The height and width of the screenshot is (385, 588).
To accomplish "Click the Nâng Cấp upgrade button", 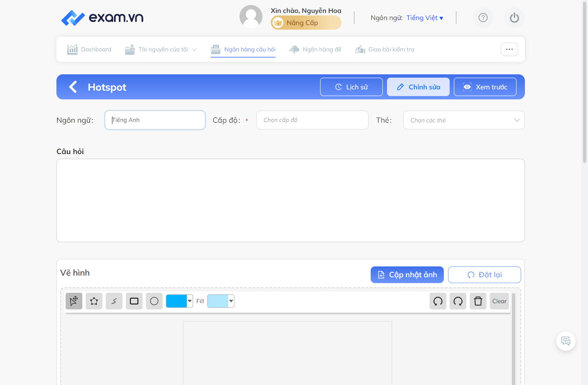I will tap(306, 23).
